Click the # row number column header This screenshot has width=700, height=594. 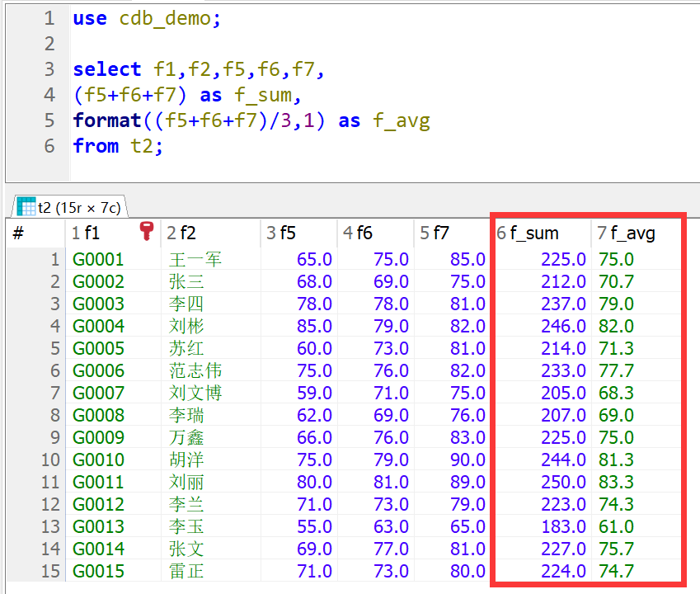18,233
